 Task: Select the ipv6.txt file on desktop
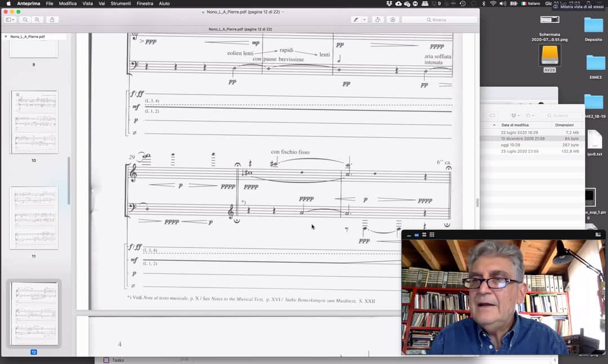(x=594, y=140)
